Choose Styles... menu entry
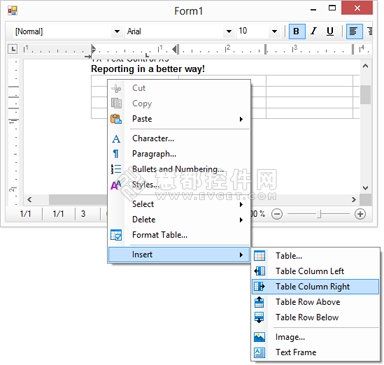Viewport: 384px width, 365px height. pos(179,185)
